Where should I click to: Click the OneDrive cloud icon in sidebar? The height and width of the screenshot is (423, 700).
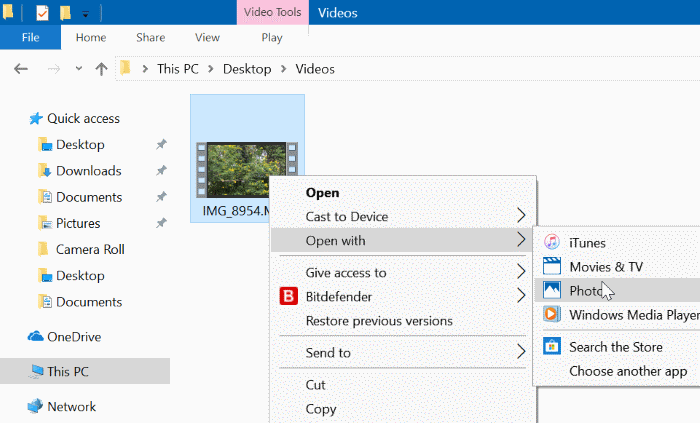(x=36, y=337)
